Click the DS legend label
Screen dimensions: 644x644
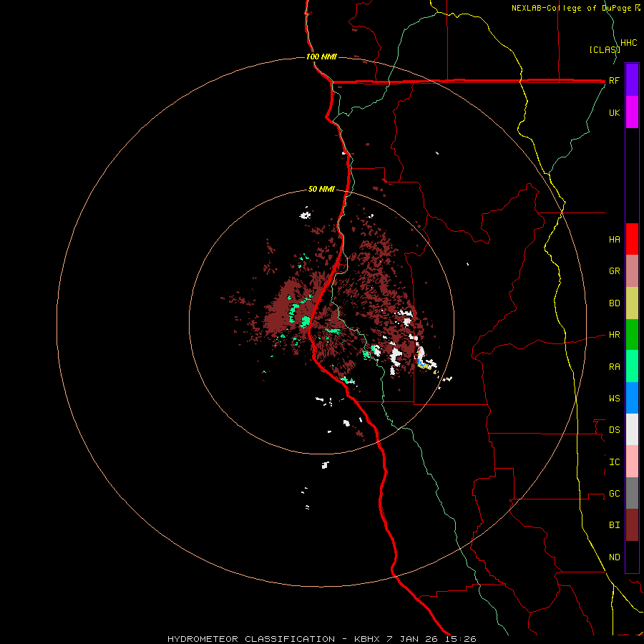click(x=614, y=429)
